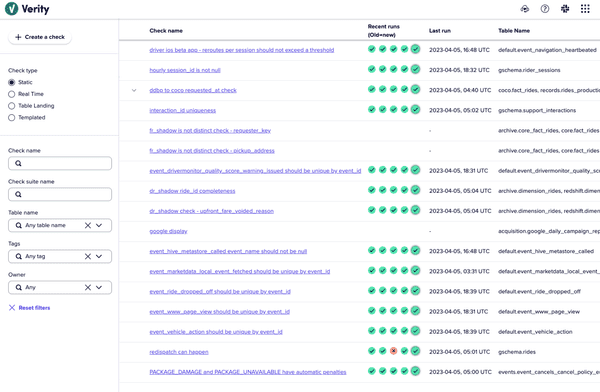This screenshot has width=600, height=392.
Task: Focus the Check suite name search field
Action: (60, 194)
